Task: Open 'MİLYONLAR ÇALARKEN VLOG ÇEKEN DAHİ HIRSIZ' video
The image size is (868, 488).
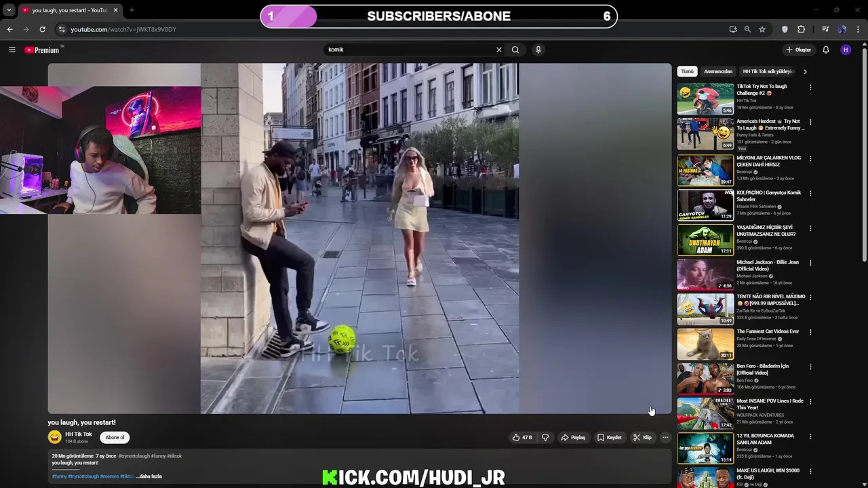Action: tap(705, 169)
